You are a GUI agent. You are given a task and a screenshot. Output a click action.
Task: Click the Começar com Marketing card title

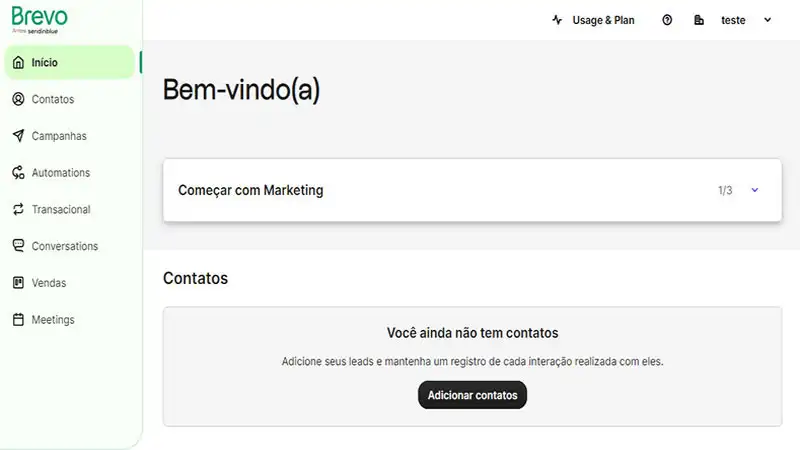coord(250,190)
